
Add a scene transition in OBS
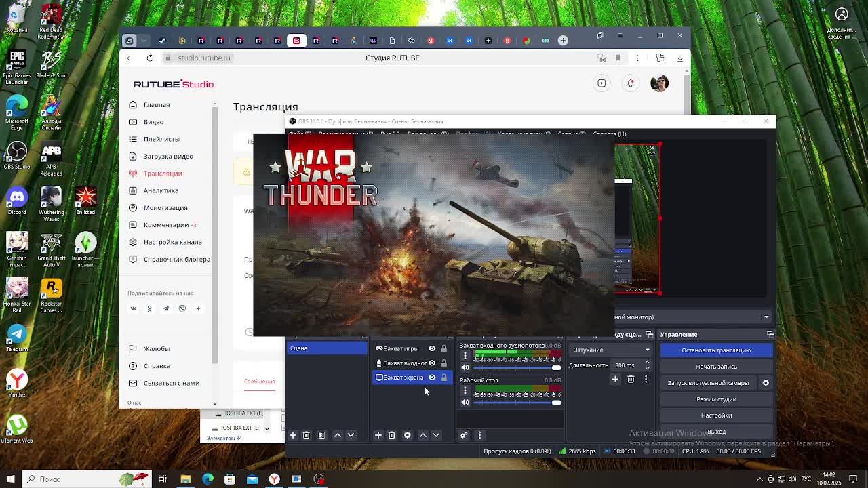tap(615, 380)
